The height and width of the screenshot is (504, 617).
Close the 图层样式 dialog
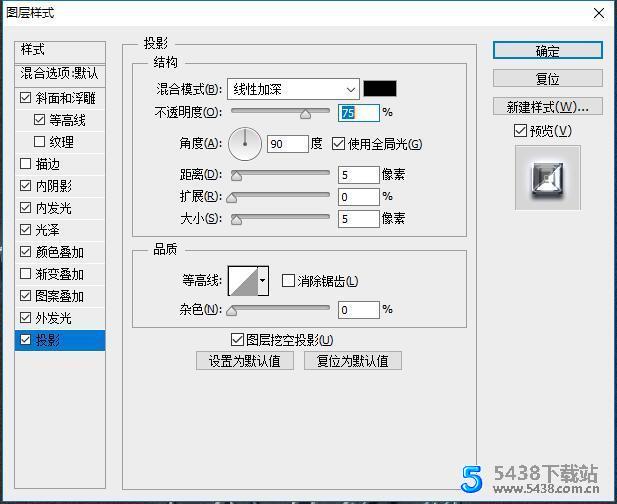click(599, 13)
